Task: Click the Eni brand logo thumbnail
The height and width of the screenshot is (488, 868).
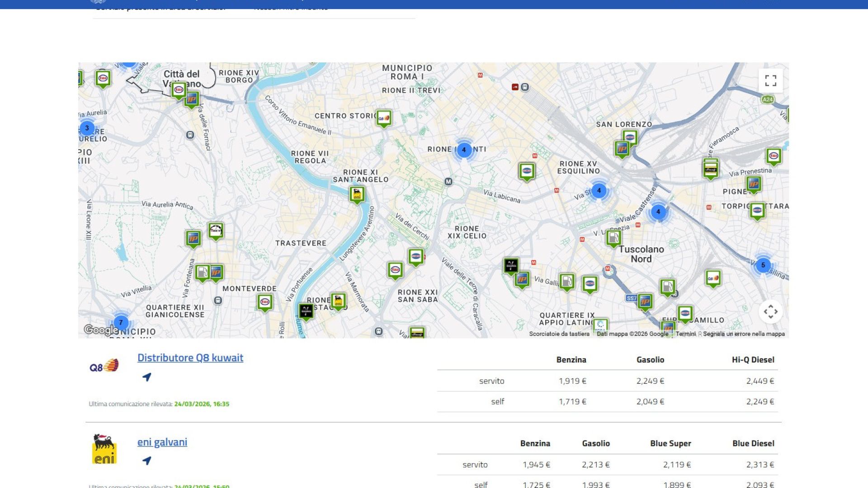Action: coord(104,450)
